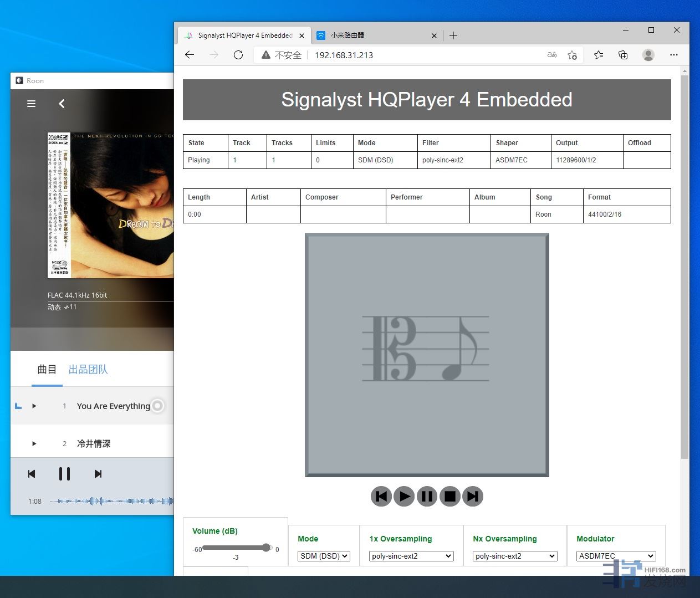Screen dimensions: 700x598
Task: Adjust the Volume (dB) slider
Action: (266, 548)
